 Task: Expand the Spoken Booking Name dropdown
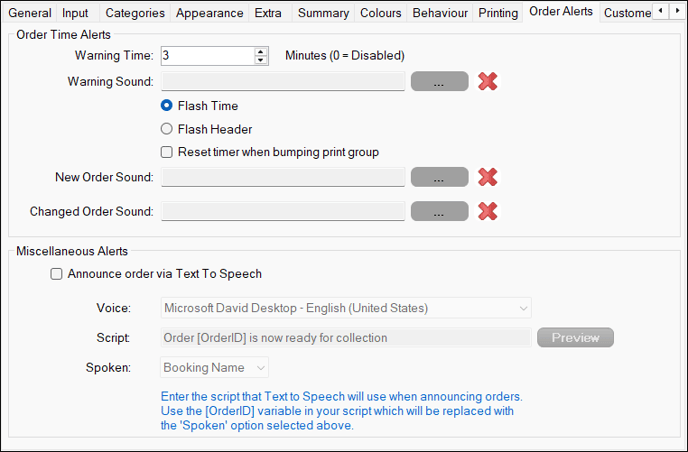(x=214, y=367)
